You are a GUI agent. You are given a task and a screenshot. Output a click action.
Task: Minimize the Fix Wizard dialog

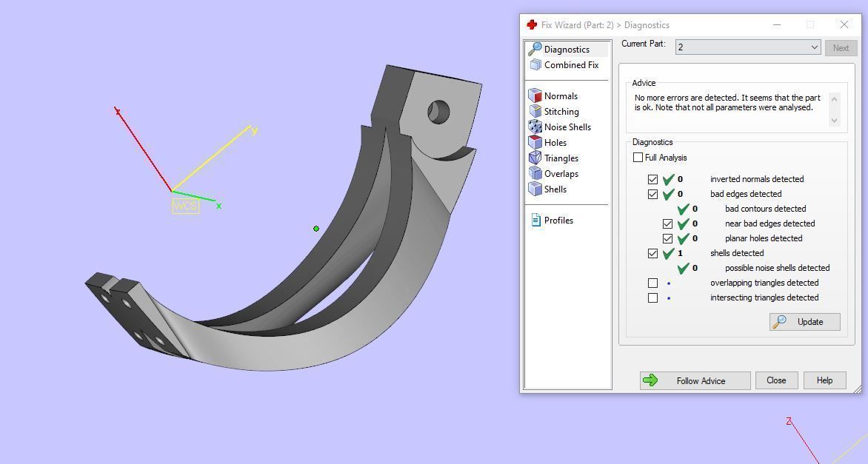(777, 24)
